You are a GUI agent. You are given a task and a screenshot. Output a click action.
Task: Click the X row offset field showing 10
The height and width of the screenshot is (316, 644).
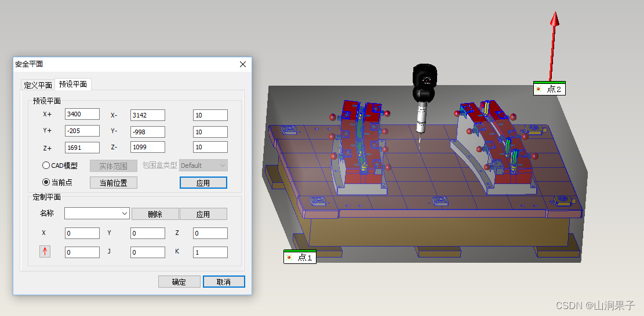[x=210, y=115]
